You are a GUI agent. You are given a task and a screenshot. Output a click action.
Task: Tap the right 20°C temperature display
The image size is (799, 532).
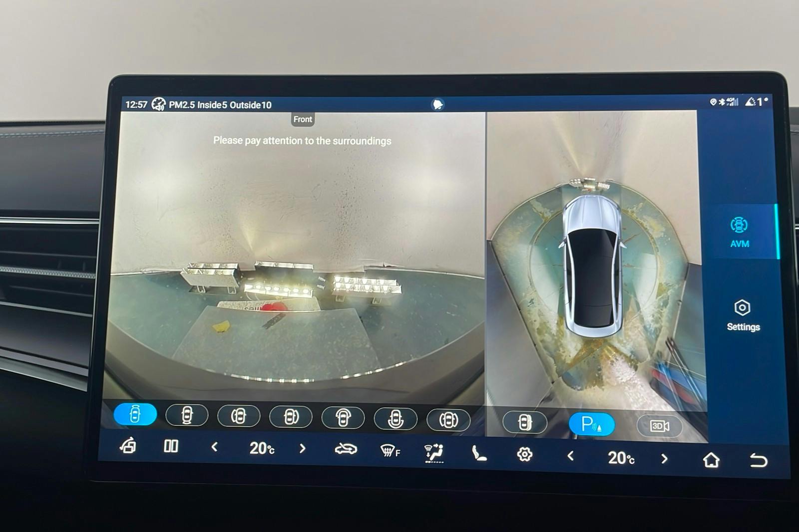click(x=621, y=457)
